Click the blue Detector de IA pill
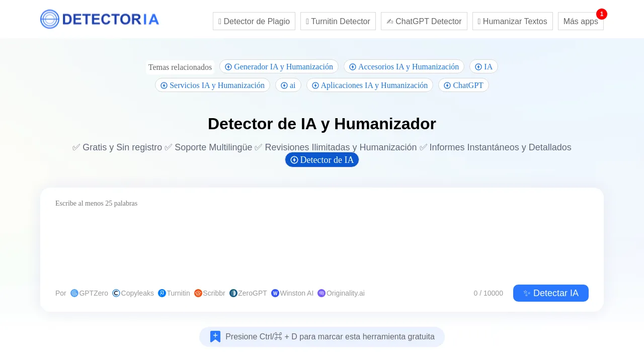This screenshot has width=644, height=362. 322,160
